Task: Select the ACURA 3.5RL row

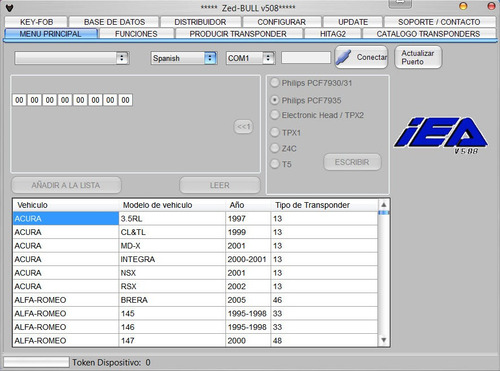Action: tap(195, 219)
